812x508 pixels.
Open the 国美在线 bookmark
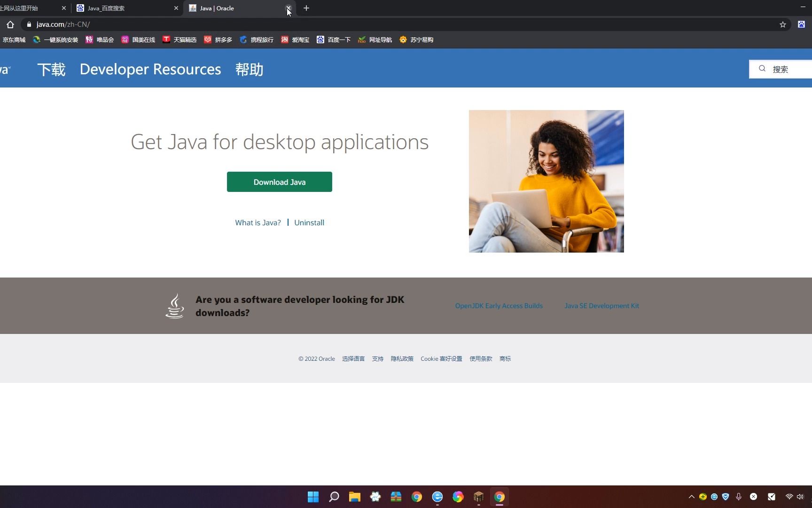[x=138, y=40]
